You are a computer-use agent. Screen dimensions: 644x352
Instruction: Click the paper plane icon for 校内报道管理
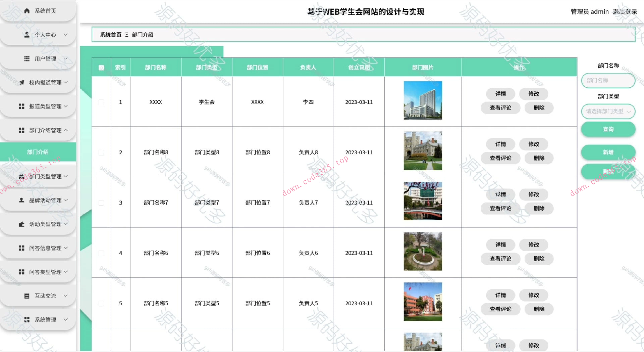coord(21,82)
